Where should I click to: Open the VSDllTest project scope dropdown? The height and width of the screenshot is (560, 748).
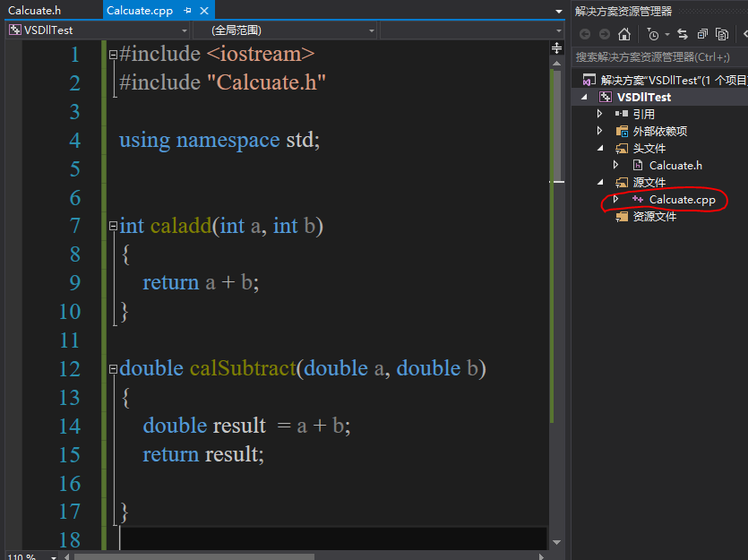point(99,30)
